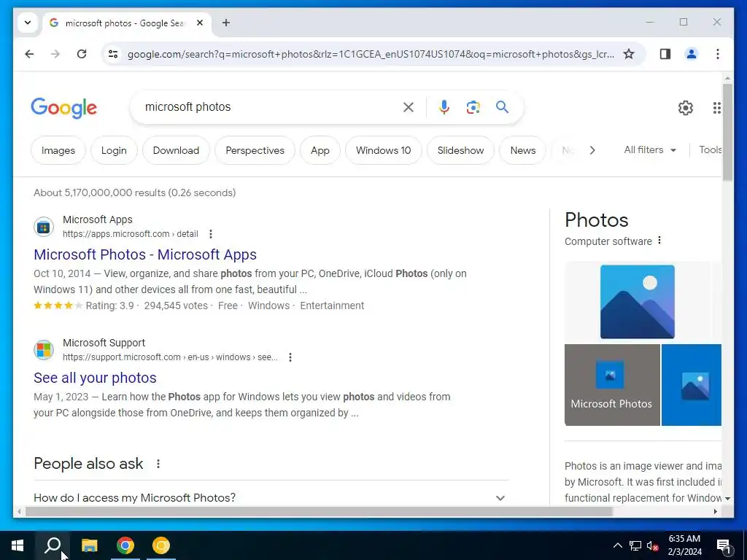
Task: Reload the current page
Action: (82, 54)
